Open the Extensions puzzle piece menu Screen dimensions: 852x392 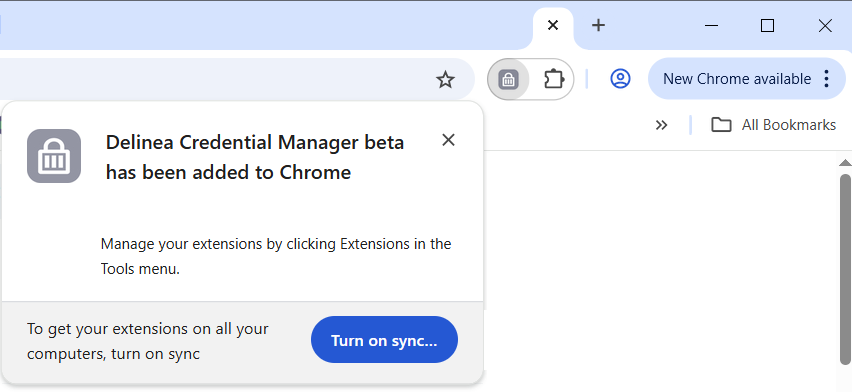[x=553, y=79]
